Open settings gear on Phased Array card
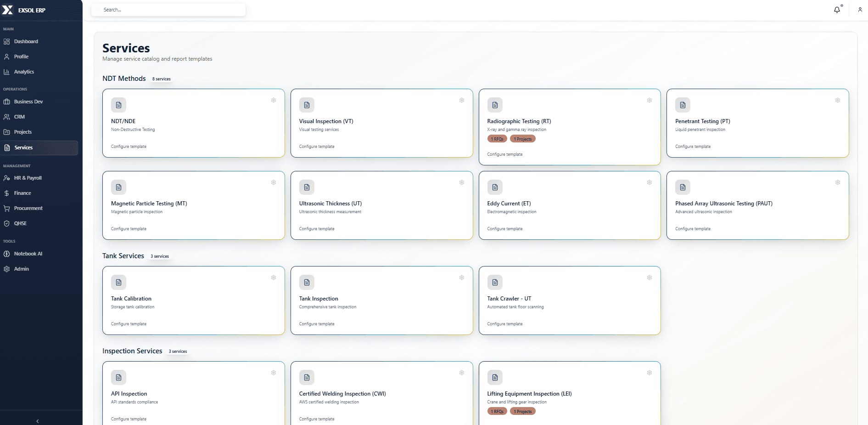Image resolution: width=868 pixels, height=425 pixels. point(838,182)
